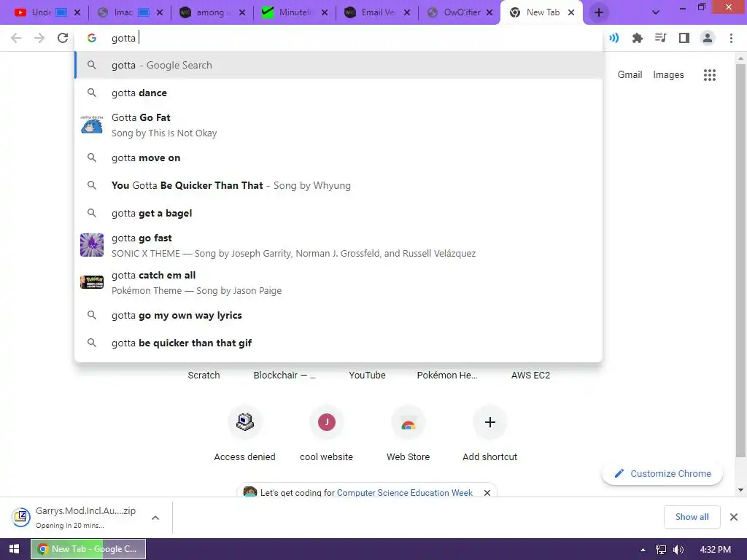Select gotta go fast Sonic thumbnail
This screenshot has width=747, height=560.
coord(92,245)
